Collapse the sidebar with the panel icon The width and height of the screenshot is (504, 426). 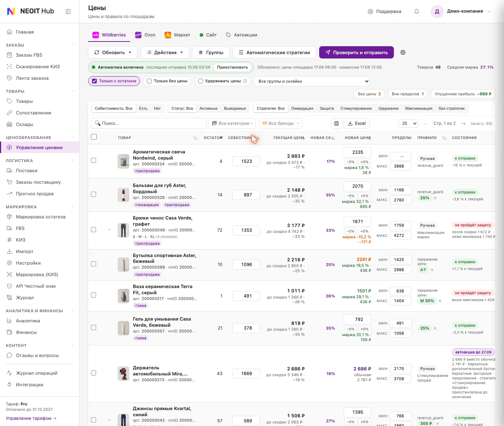(x=68, y=12)
